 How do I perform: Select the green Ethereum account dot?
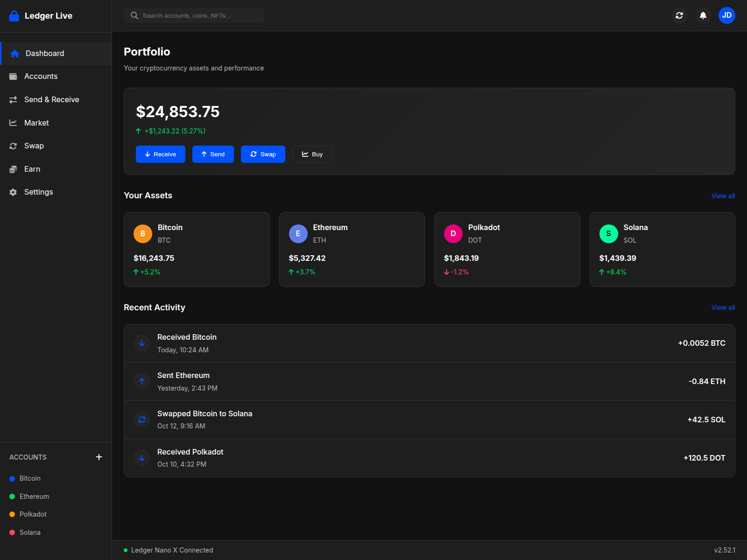coord(12,497)
